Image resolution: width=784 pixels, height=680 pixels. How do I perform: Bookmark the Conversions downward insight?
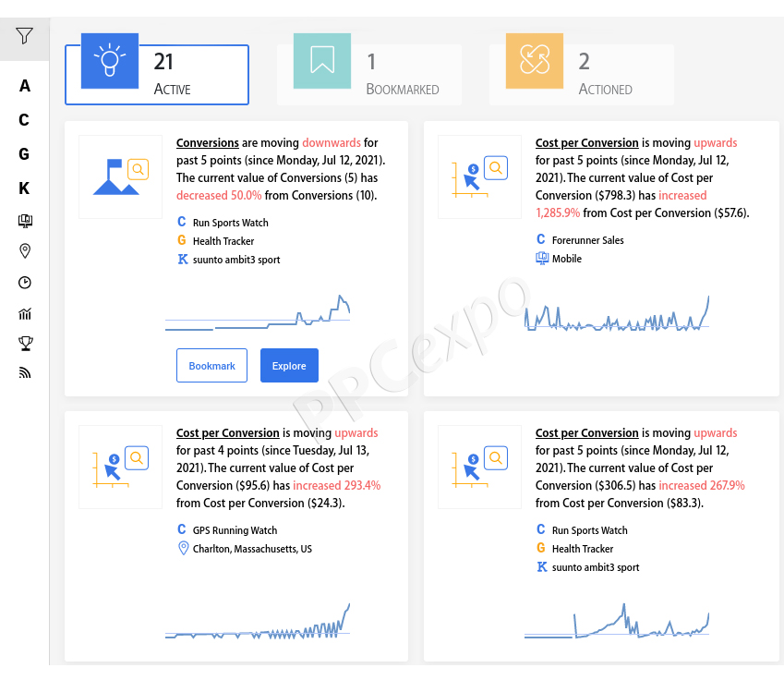211,366
